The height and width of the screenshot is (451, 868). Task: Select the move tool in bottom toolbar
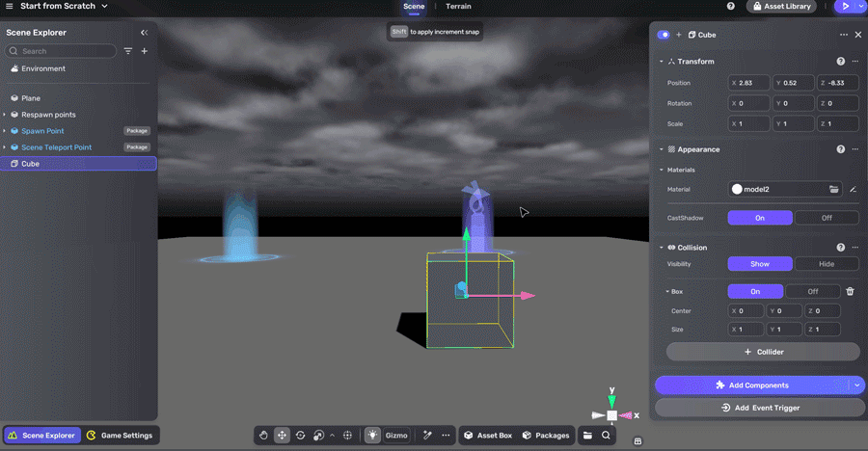[x=282, y=436]
